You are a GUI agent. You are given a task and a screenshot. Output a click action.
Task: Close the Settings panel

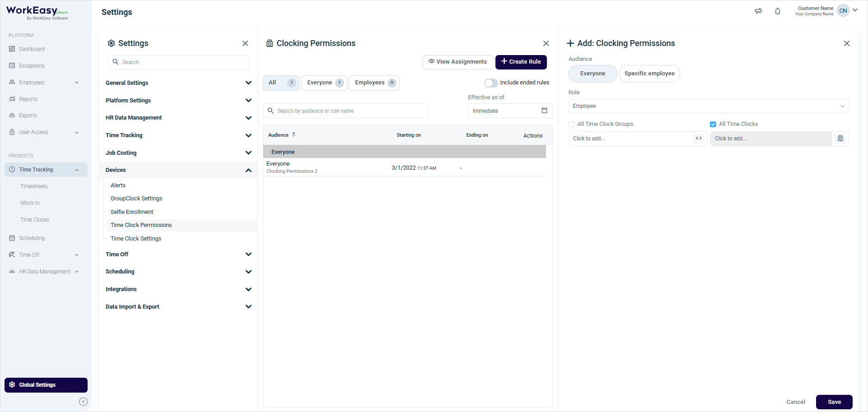[x=245, y=43]
